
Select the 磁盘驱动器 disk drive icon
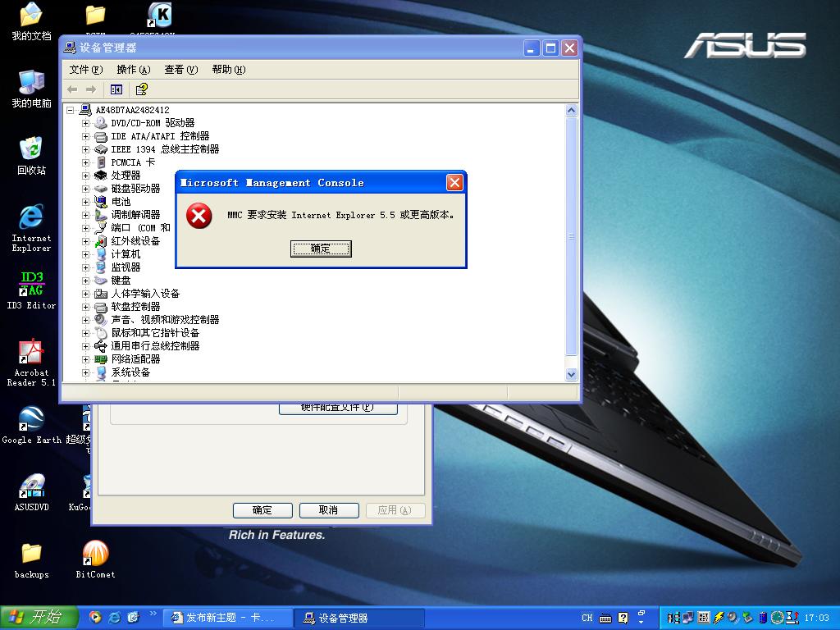coord(101,189)
